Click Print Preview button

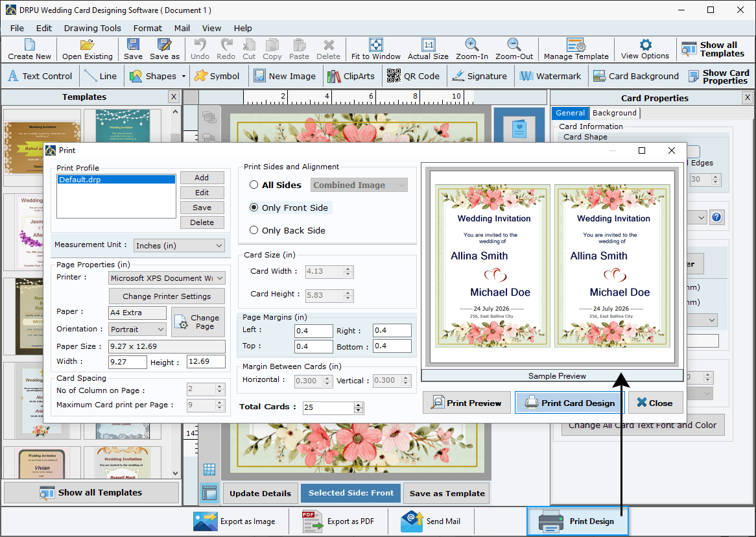[466, 403]
